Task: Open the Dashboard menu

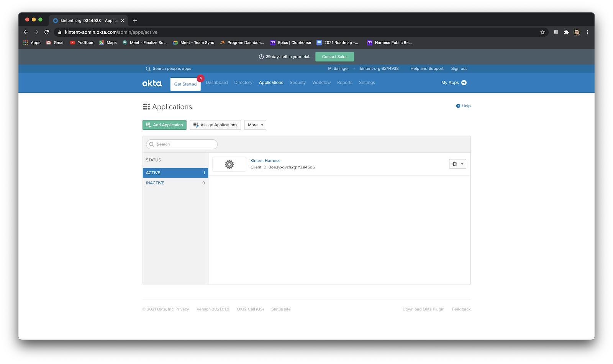Action: coord(216,83)
